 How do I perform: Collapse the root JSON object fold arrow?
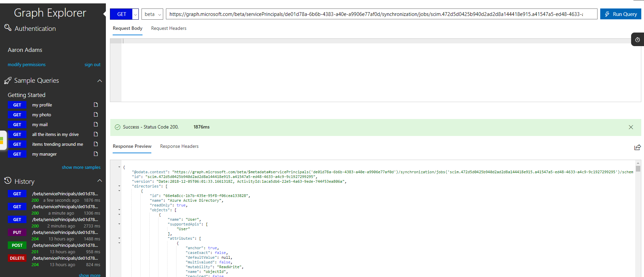click(119, 167)
